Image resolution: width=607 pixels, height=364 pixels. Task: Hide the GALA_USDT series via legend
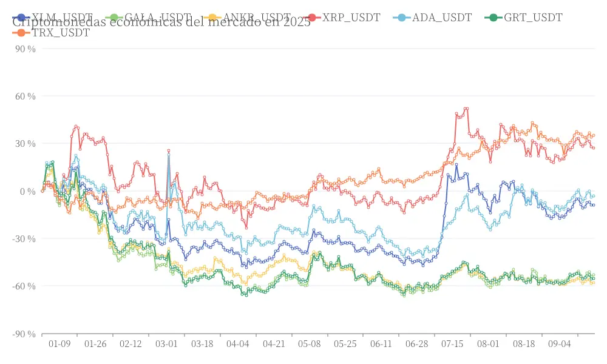pyautogui.click(x=149, y=18)
